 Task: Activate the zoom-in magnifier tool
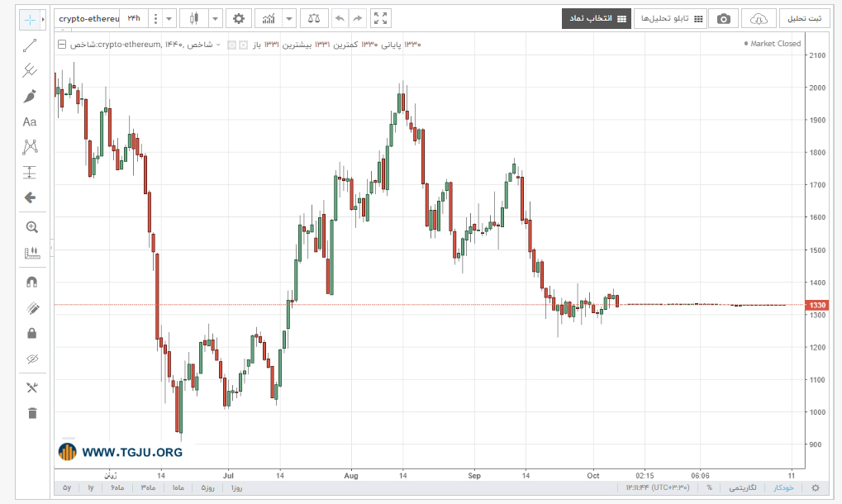coord(32,227)
